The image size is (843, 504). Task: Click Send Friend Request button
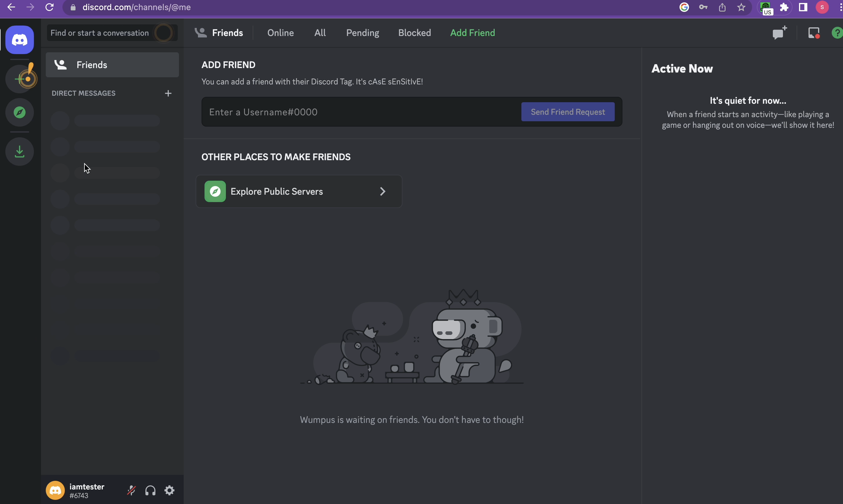pyautogui.click(x=568, y=112)
